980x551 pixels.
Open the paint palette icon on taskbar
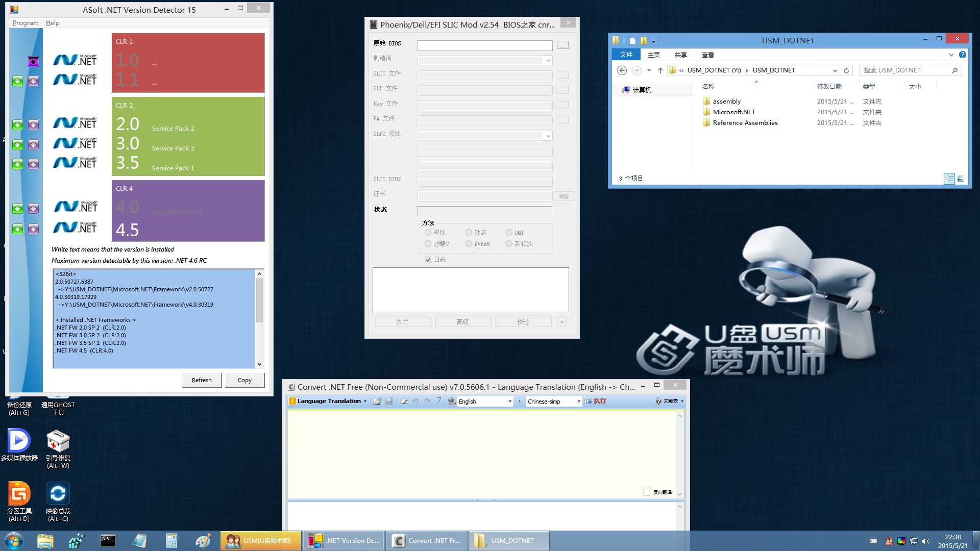(x=203, y=541)
